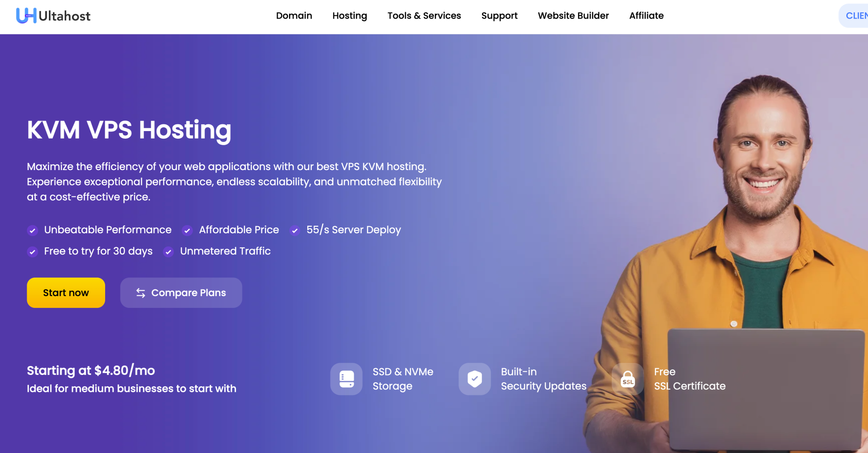Click the checkmark beside Unmetered Traffic
The height and width of the screenshot is (453, 868).
pos(168,252)
